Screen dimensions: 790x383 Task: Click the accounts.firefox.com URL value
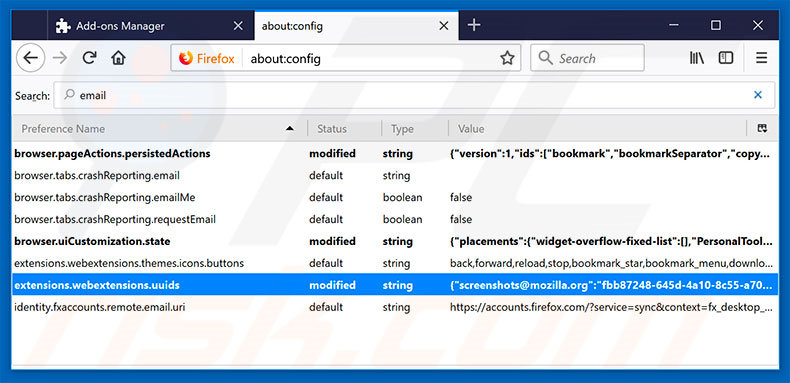pos(611,307)
